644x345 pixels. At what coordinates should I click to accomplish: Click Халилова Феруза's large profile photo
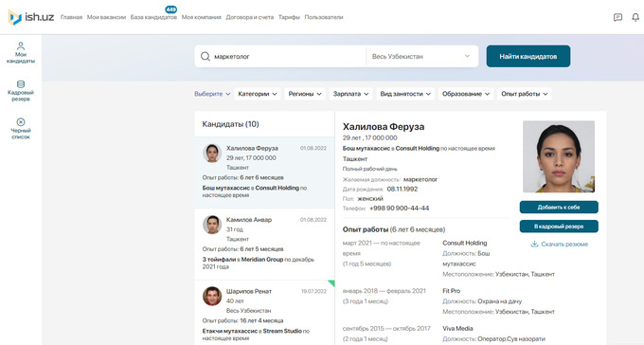click(559, 156)
